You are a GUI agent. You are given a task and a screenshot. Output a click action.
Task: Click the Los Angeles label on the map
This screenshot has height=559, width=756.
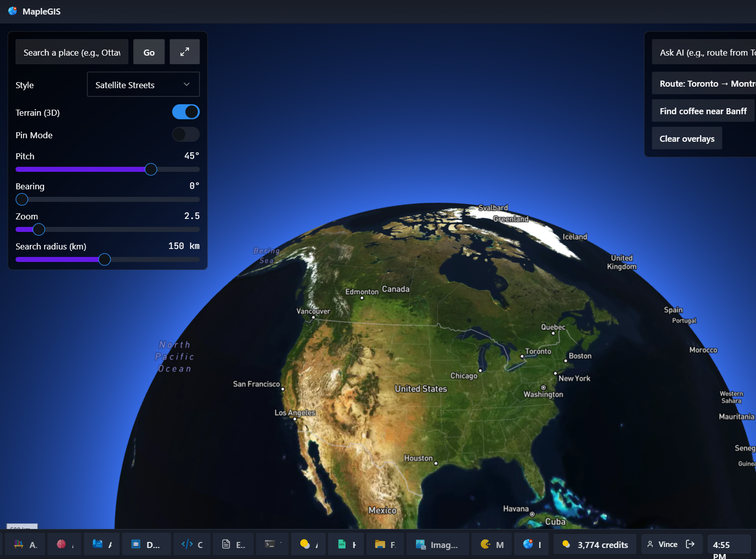tap(295, 413)
